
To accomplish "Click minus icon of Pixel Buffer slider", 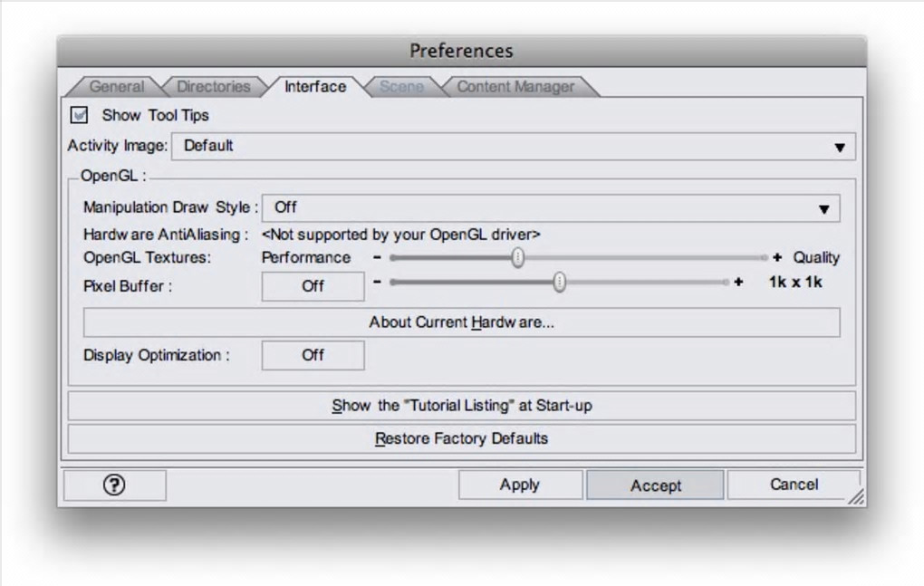I will [x=377, y=283].
